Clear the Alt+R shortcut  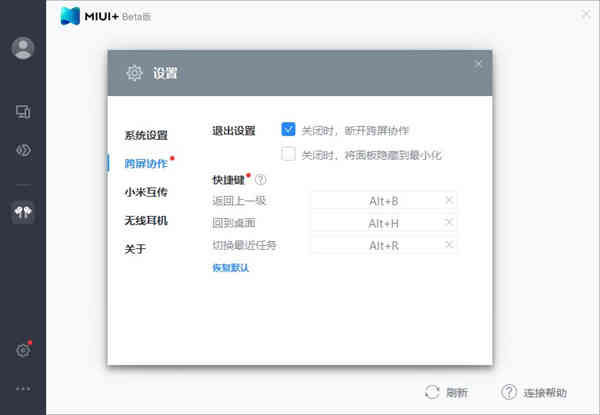(x=449, y=245)
